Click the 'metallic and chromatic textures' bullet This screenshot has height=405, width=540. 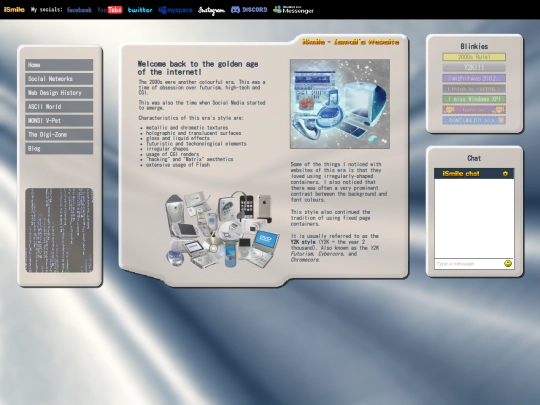pos(187,127)
